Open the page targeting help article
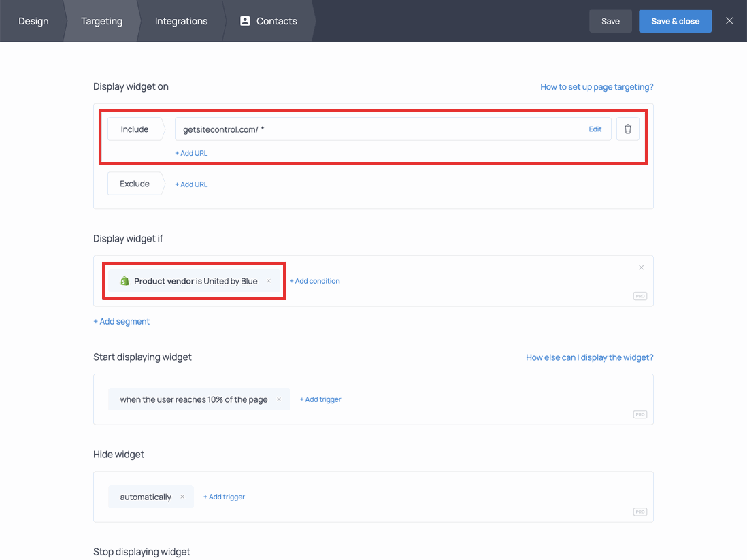 pyautogui.click(x=597, y=86)
